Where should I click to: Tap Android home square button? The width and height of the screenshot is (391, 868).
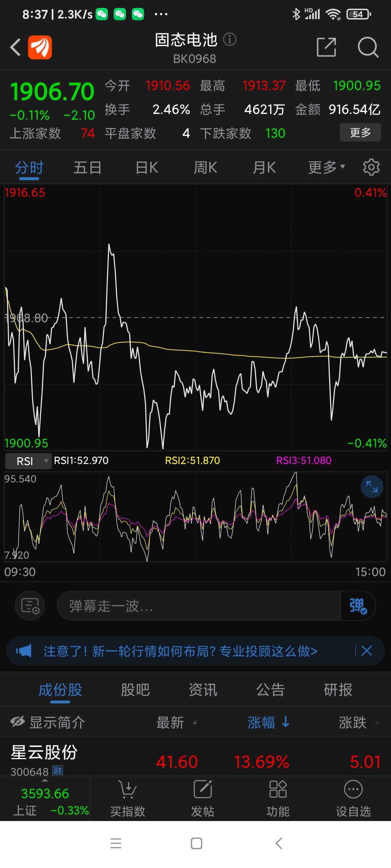pyautogui.click(x=197, y=843)
